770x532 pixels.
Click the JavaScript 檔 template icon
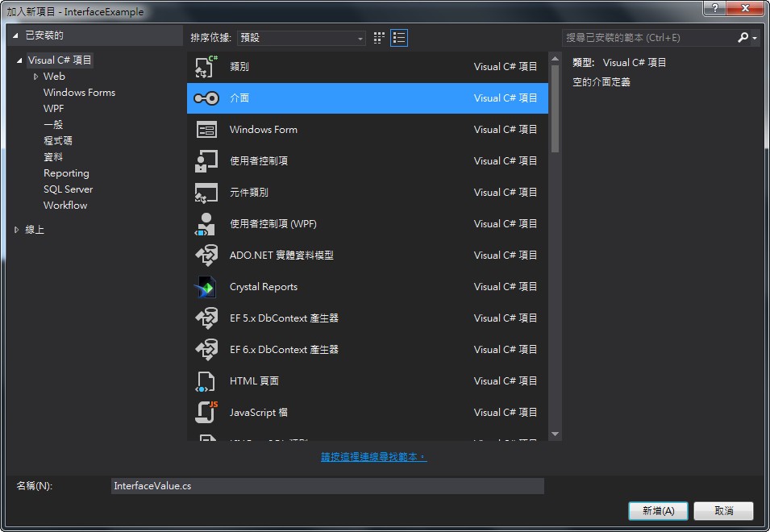(206, 412)
